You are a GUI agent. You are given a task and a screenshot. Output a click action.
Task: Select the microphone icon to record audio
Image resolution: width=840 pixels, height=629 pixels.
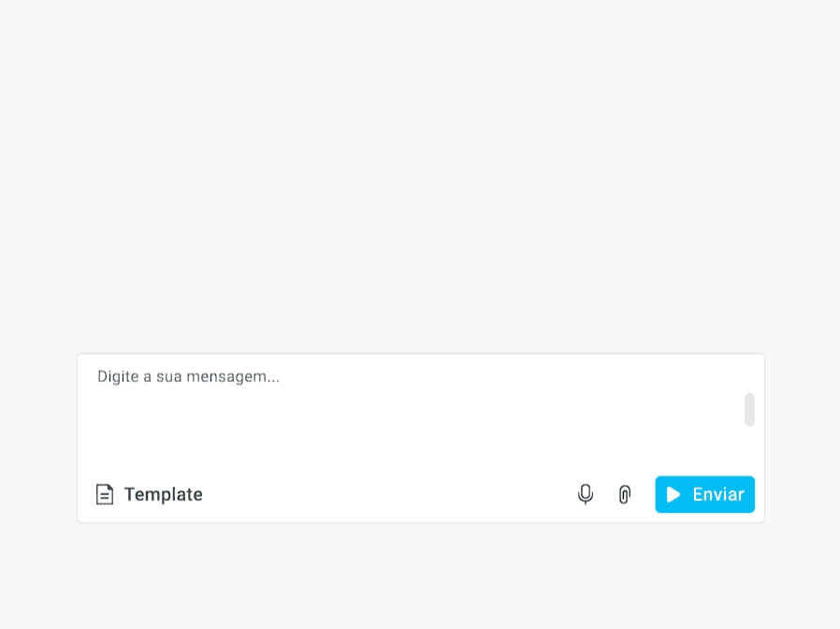pyautogui.click(x=586, y=494)
